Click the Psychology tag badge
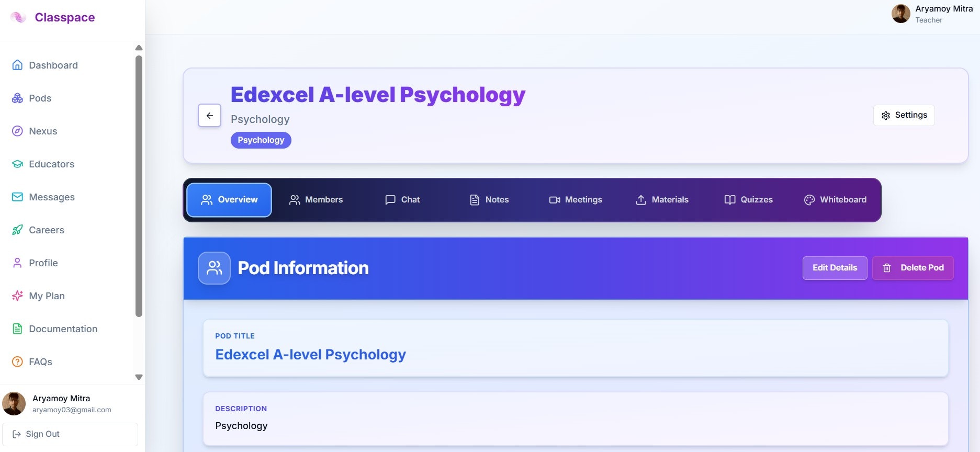 [x=261, y=140]
